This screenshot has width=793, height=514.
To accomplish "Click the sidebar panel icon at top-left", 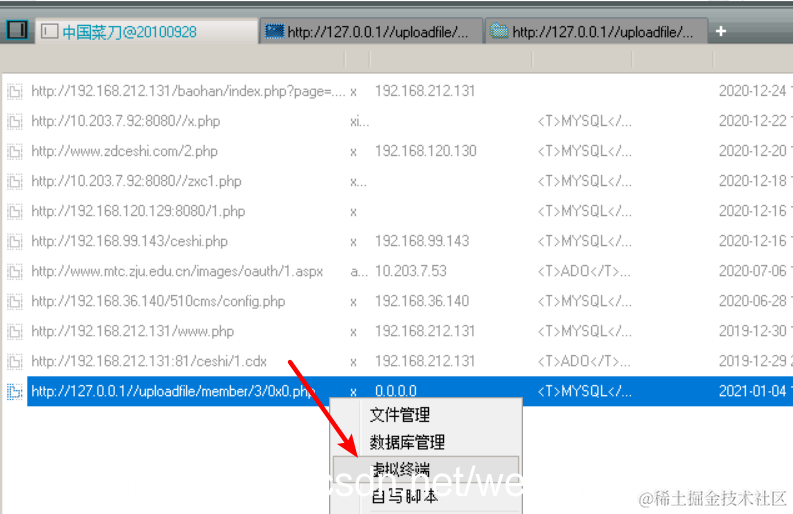I will [x=17, y=30].
